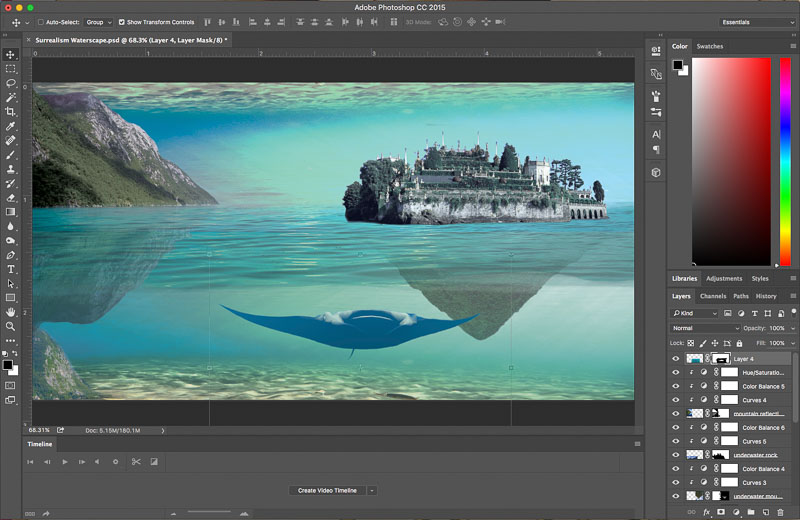Open the Color panel flyout menu
This screenshot has width=800, height=520.
[793, 46]
